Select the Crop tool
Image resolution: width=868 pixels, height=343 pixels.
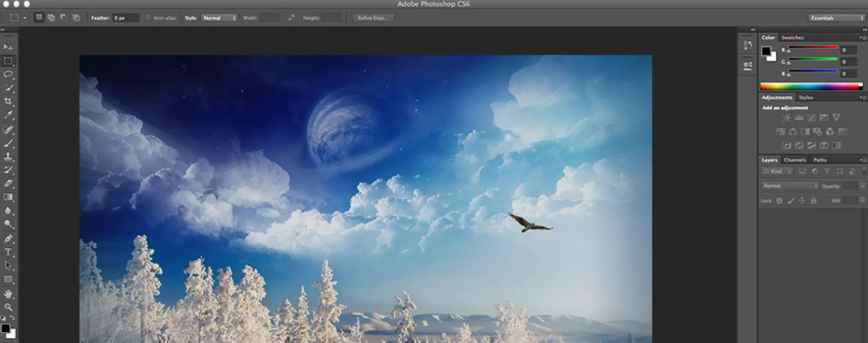click(8, 101)
